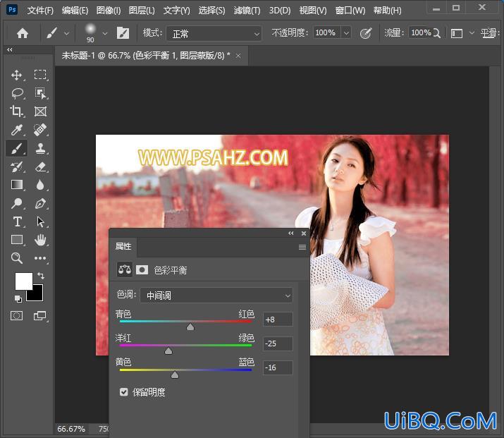Close the untitled document tab
Image resolution: width=504 pixels, height=438 pixels.
[x=238, y=56]
